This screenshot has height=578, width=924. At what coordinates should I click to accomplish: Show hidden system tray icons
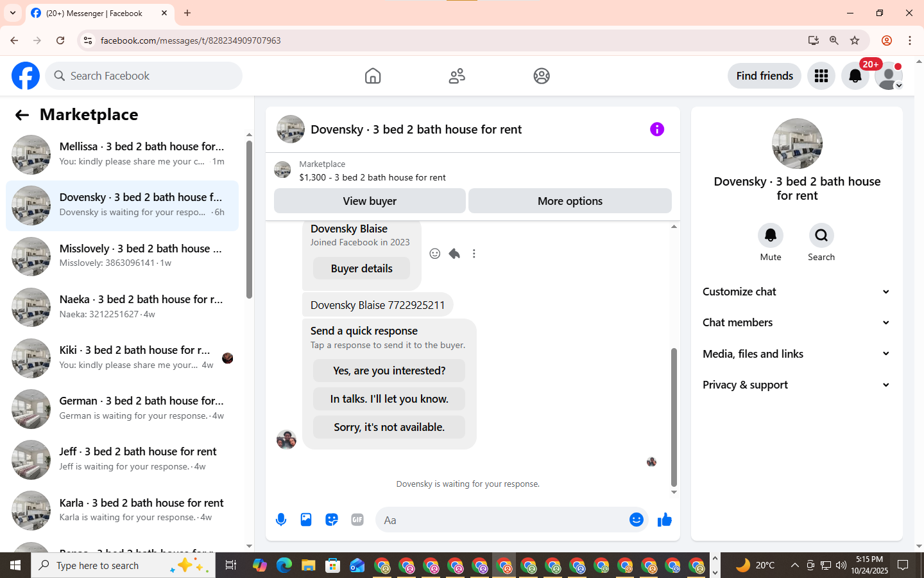pos(794,565)
